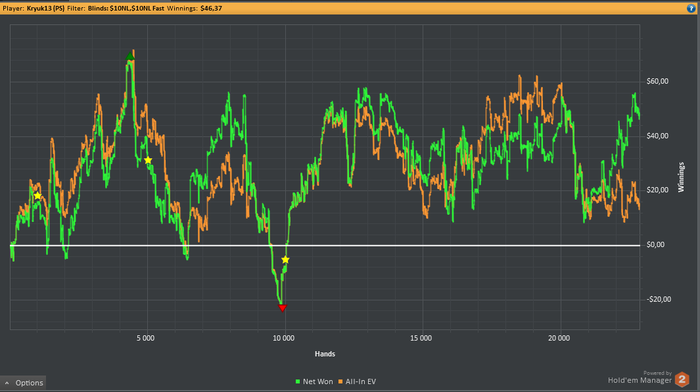Expand the Options panel
The image size is (700, 392).
23,383
